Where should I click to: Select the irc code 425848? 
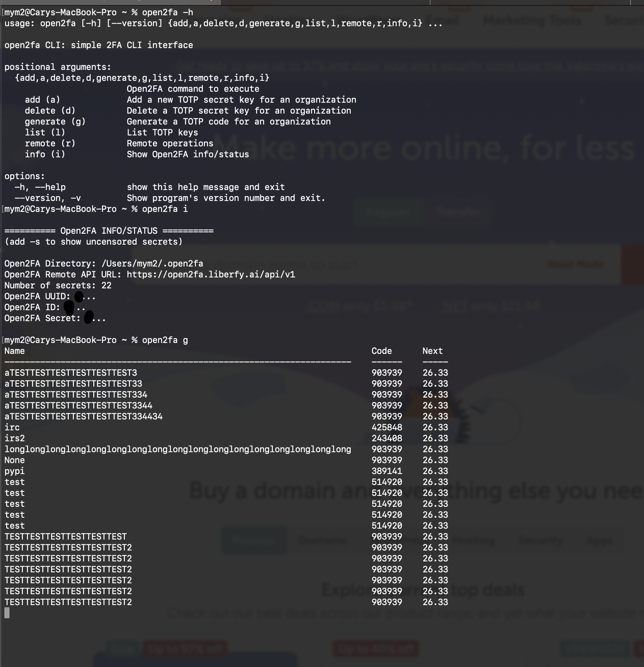click(386, 427)
